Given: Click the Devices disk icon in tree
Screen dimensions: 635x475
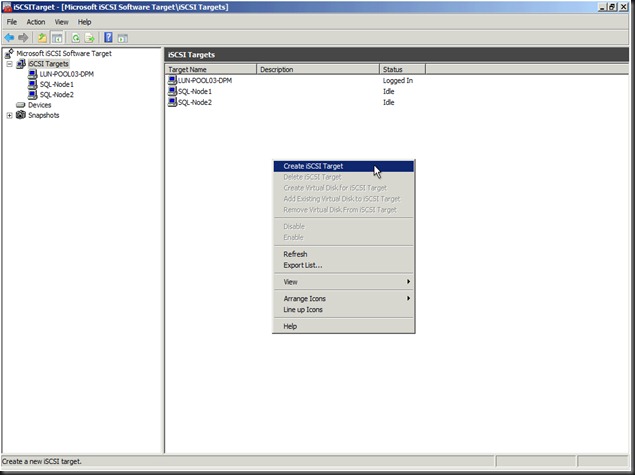Looking at the screenshot, I should point(21,105).
